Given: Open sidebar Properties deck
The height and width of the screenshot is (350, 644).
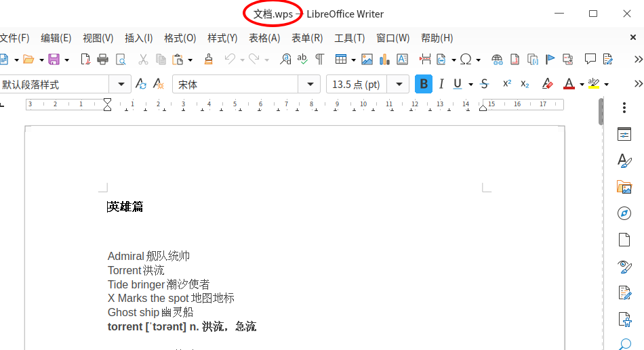Looking at the screenshot, I should [624, 134].
